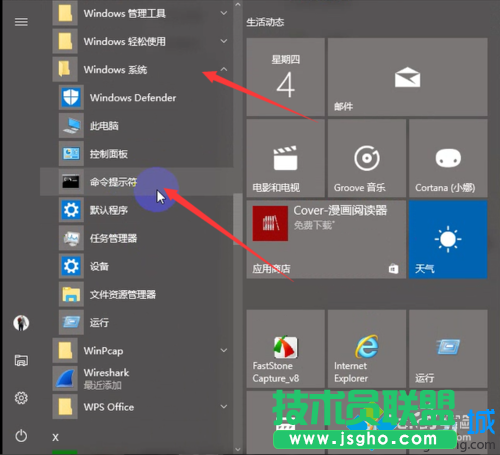Screen dimensions: 500x455
Task: Click the Wireshark shark fin icon
Action: [x=65, y=379]
